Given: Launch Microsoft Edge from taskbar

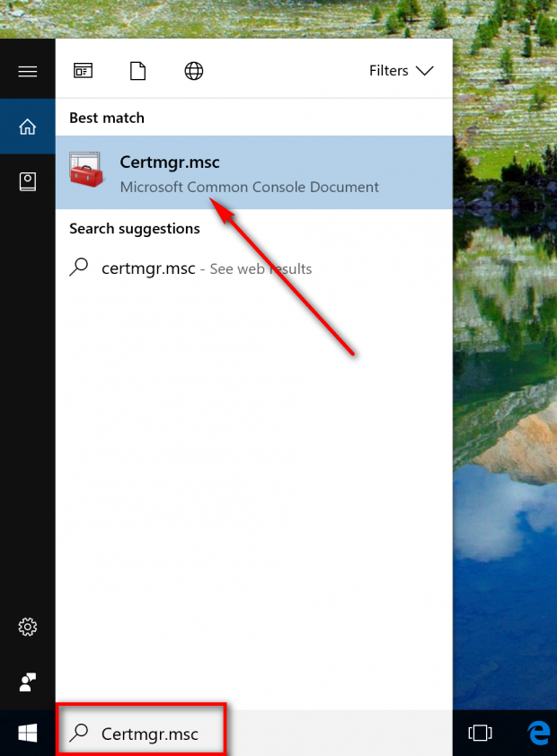Looking at the screenshot, I should click(539, 733).
